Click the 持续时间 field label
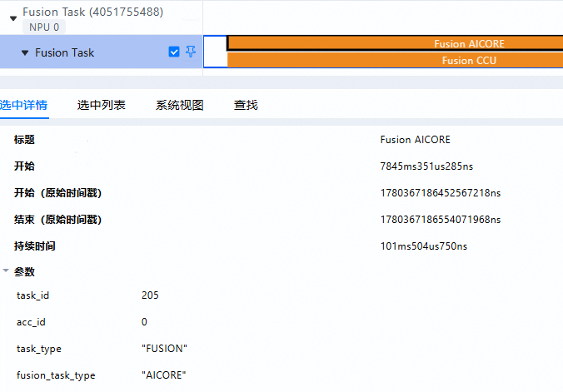The image size is (563, 392). point(34,246)
